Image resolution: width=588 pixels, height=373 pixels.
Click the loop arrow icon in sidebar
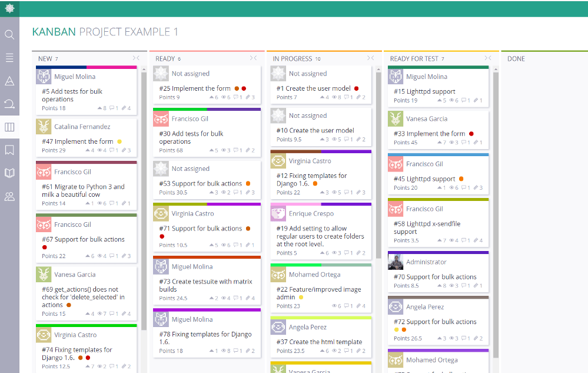[9, 104]
